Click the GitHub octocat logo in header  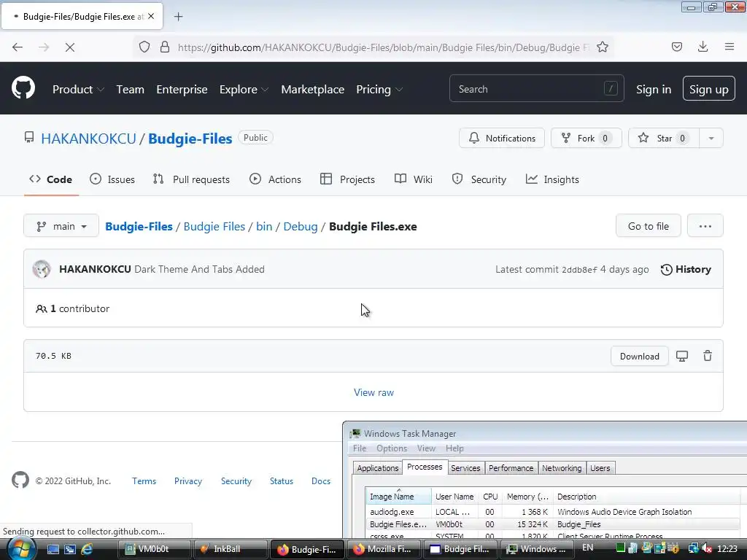tap(23, 88)
